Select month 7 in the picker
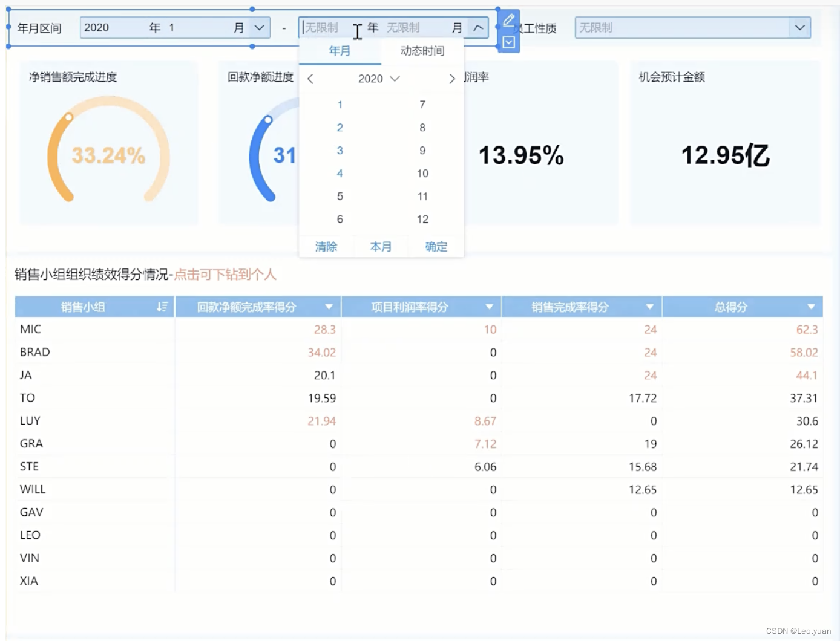The height and width of the screenshot is (641, 840). click(x=422, y=105)
